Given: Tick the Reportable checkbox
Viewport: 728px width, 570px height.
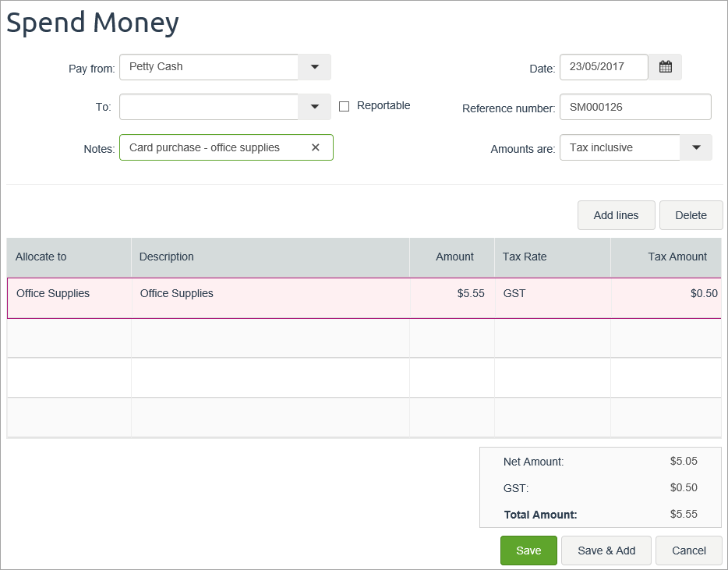Looking at the screenshot, I should click(344, 106).
